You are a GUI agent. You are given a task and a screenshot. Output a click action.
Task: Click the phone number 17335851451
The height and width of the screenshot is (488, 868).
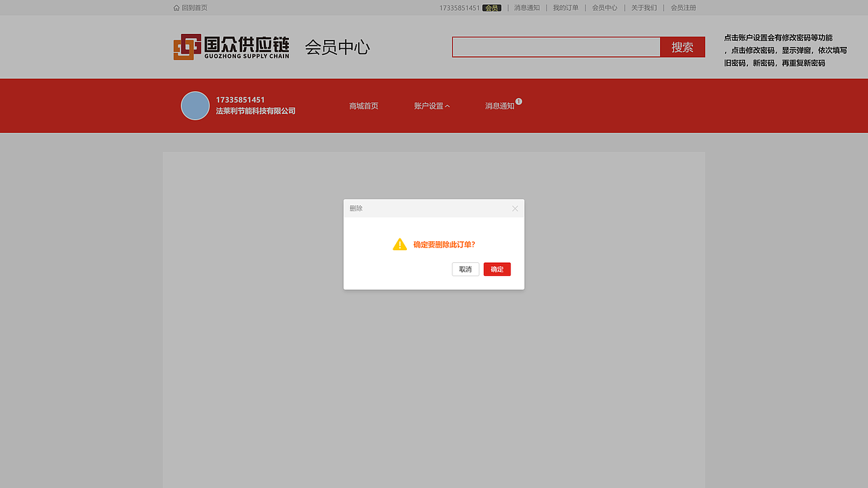coord(240,100)
